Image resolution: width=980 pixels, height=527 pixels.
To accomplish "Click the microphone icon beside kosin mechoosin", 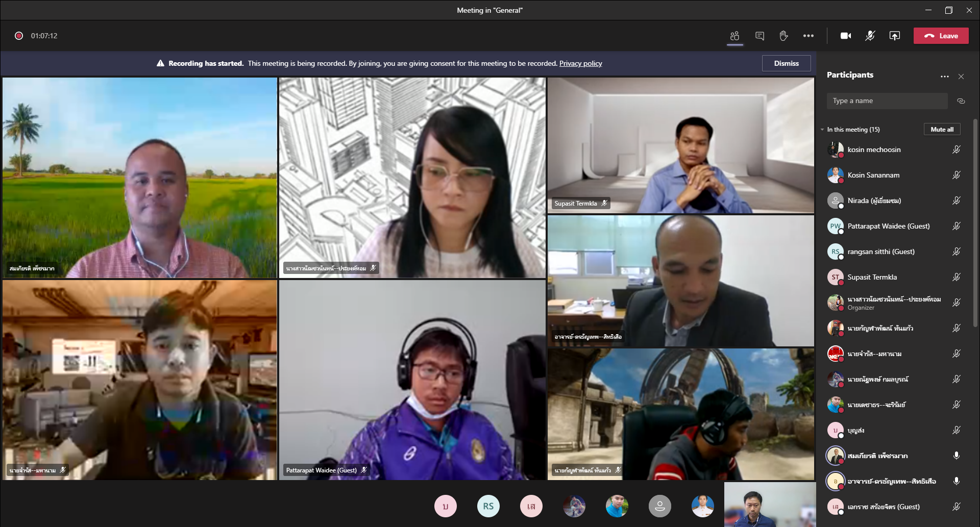I will pos(956,149).
